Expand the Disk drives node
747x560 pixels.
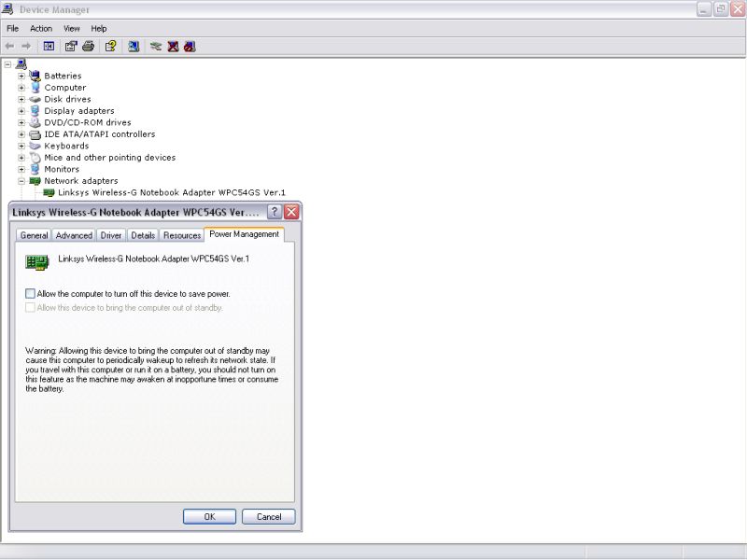(x=21, y=99)
